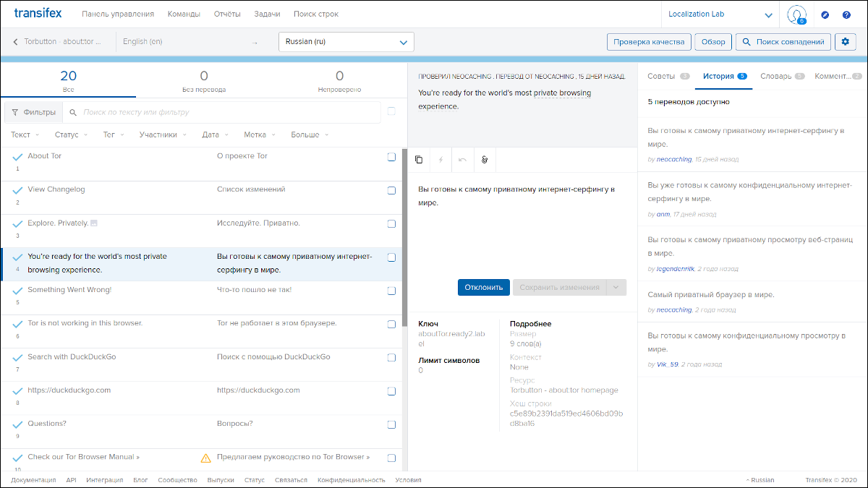Click the Проверка качества button
Viewport: 868px width, 488px height.
coord(649,42)
